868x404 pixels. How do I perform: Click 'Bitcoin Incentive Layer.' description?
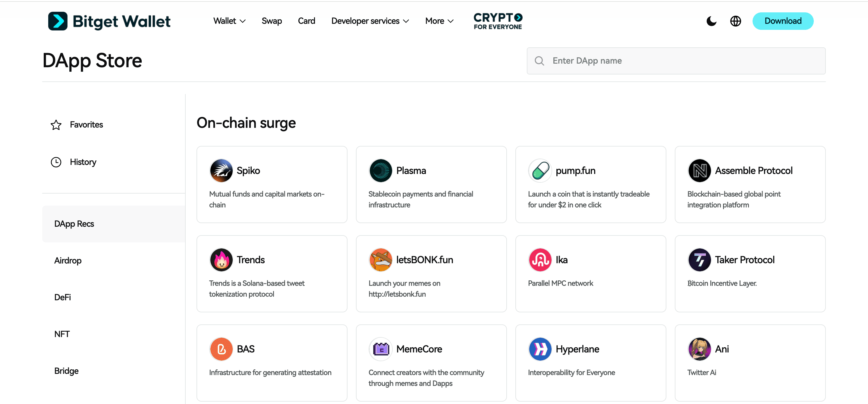coord(722,283)
